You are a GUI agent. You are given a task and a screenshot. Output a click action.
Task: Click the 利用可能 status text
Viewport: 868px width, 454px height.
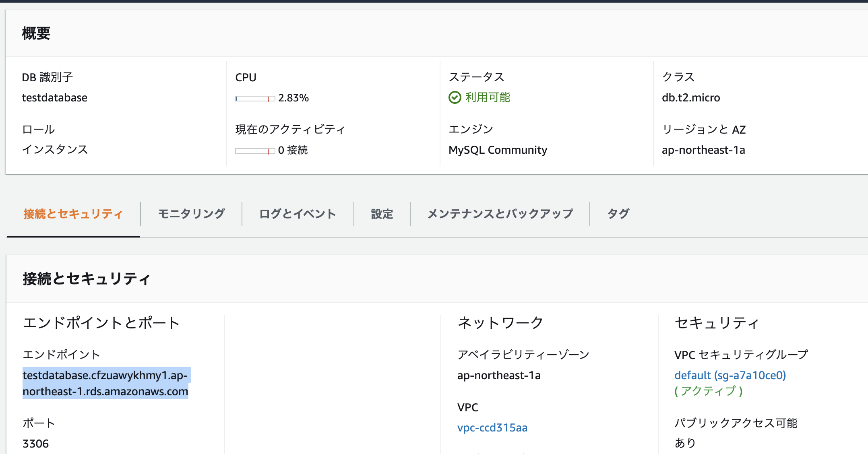tap(488, 97)
